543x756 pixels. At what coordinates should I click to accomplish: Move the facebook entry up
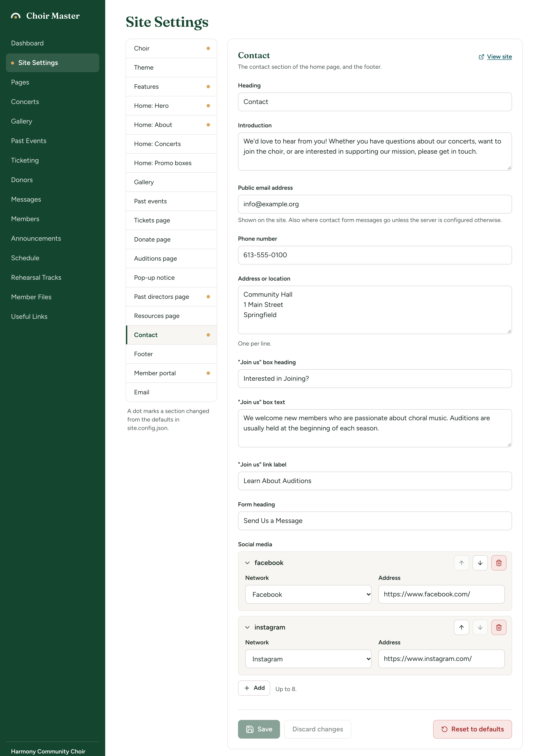click(461, 563)
